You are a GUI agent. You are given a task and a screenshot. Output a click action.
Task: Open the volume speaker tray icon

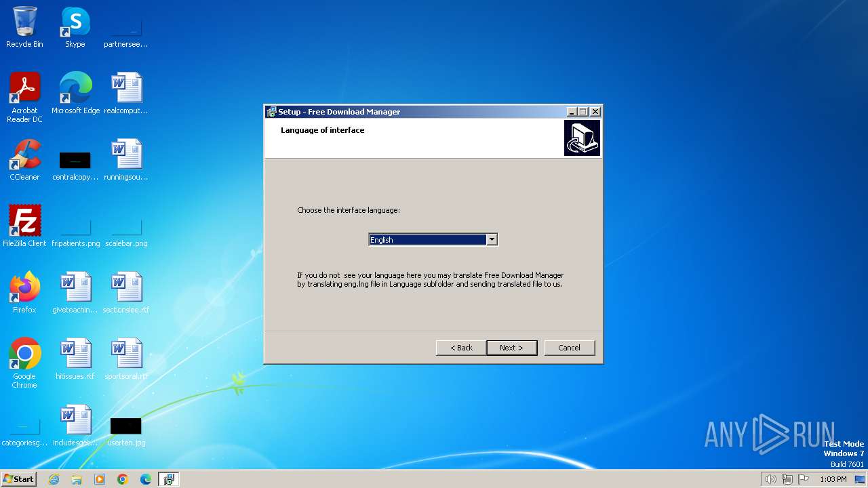coord(770,479)
